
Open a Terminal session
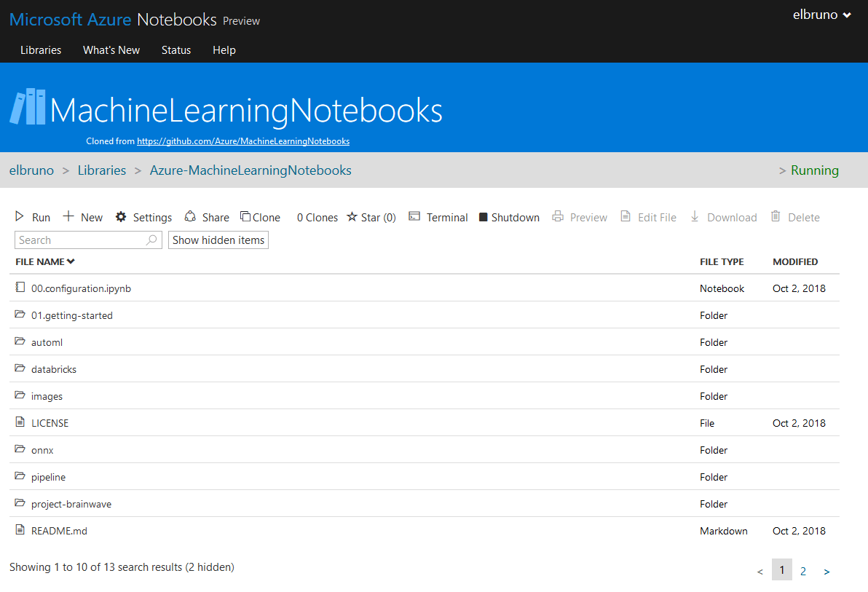click(x=438, y=216)
